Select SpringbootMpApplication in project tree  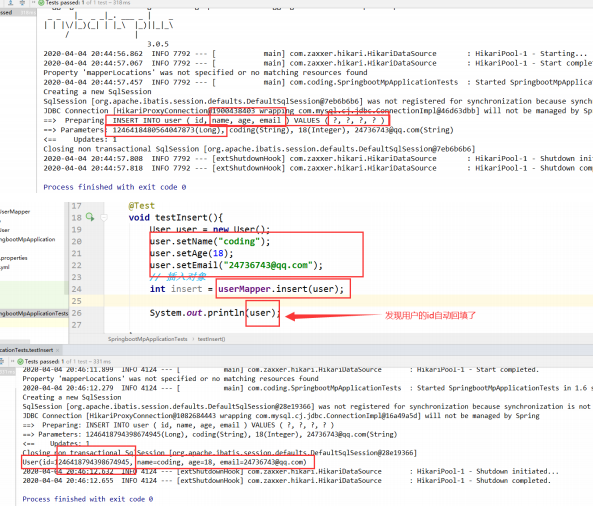click(28, 239)
